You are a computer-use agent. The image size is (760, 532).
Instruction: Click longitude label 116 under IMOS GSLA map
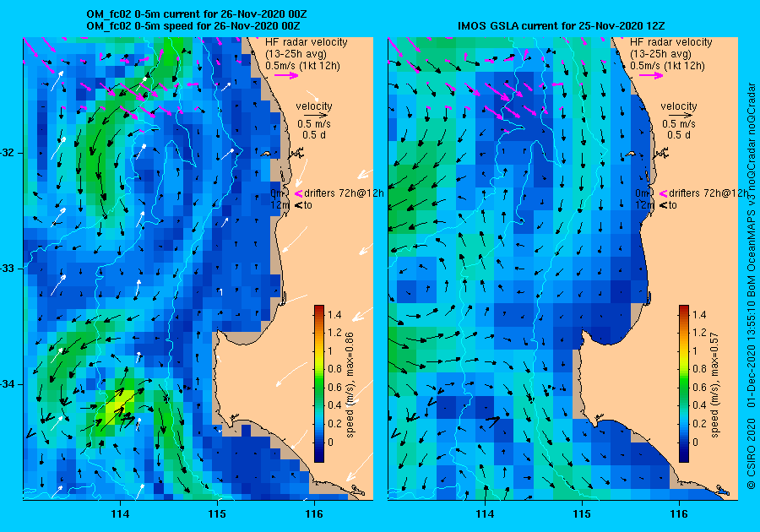(679, 514)
